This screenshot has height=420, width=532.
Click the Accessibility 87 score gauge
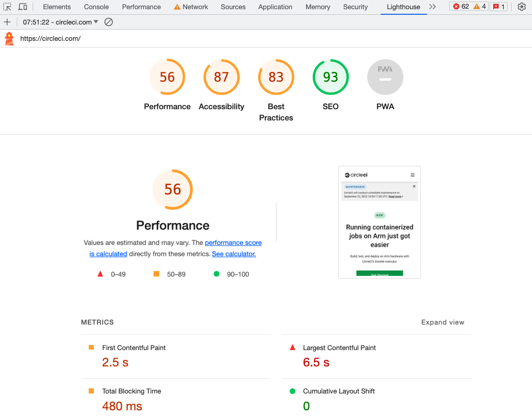221,77
